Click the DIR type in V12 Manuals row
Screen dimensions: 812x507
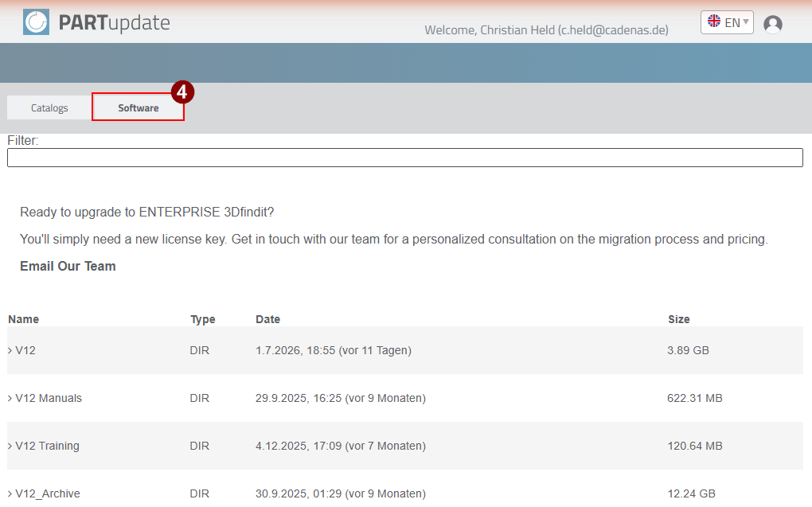(199, 398)
